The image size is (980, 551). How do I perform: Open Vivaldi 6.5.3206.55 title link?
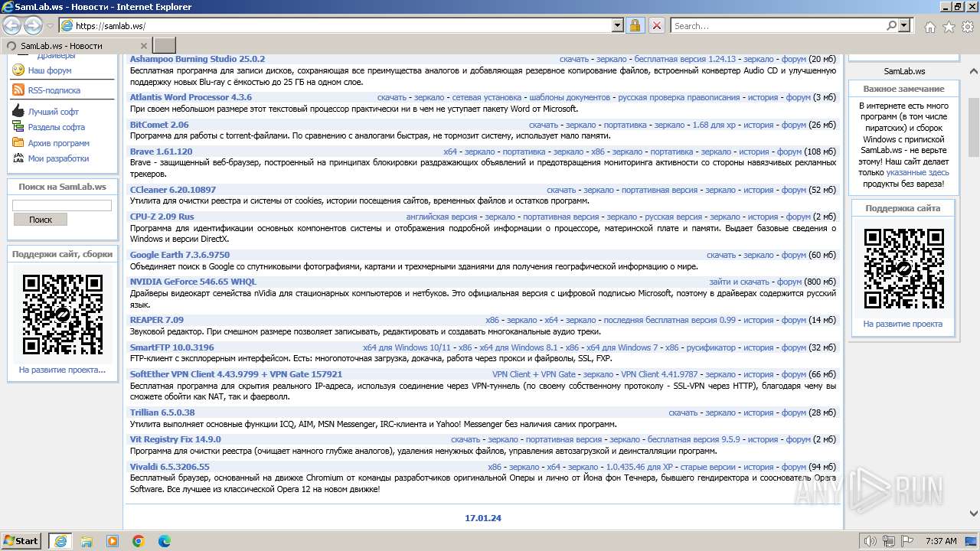[x=170, y=467]
